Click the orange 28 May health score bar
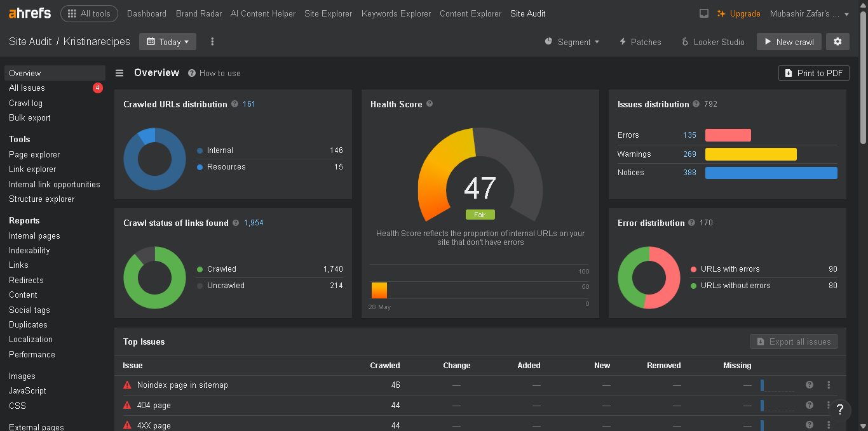This screenshot has height=431, width=868. (379, 290)
